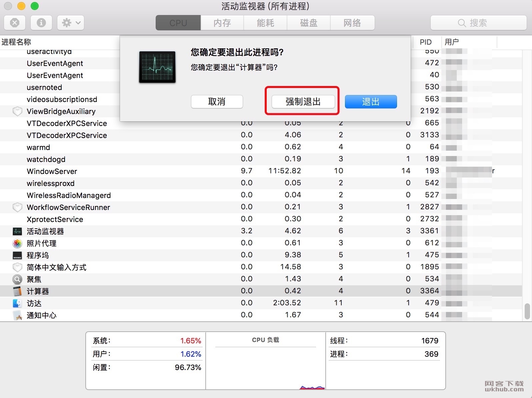
Task: Click the 闲置 percentage 96.73%
Action: pos(188,367)
